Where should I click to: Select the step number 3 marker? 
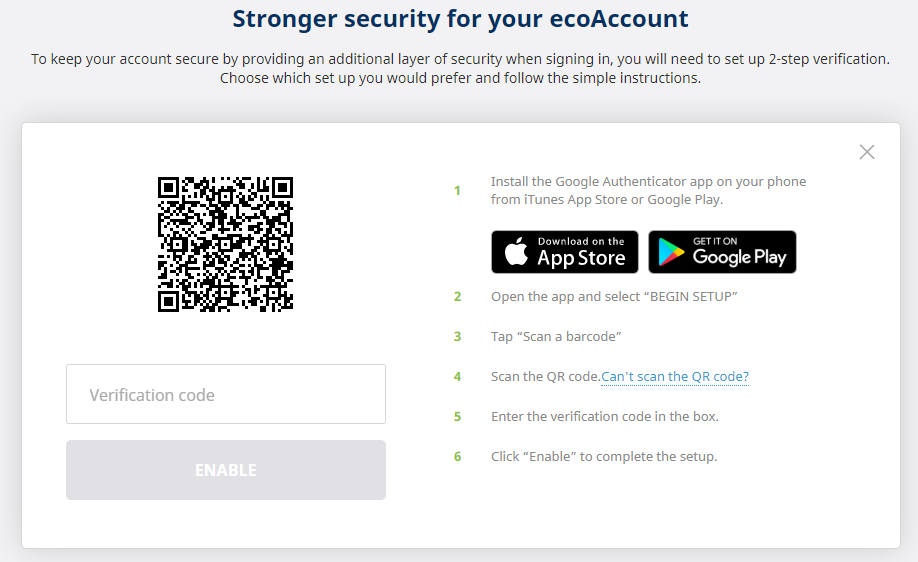pos(458,337)
